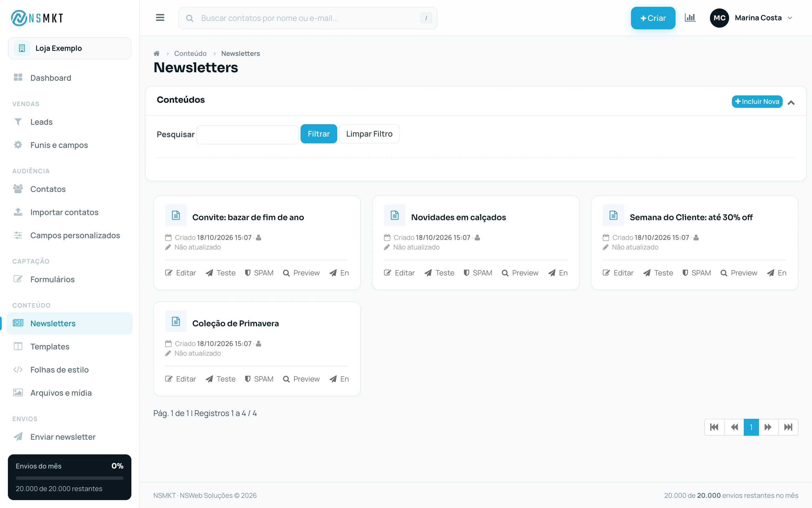The width and height of the screenshot is (812, 508).
Task: Open Contatos in the sidebar
Action: 69,189
